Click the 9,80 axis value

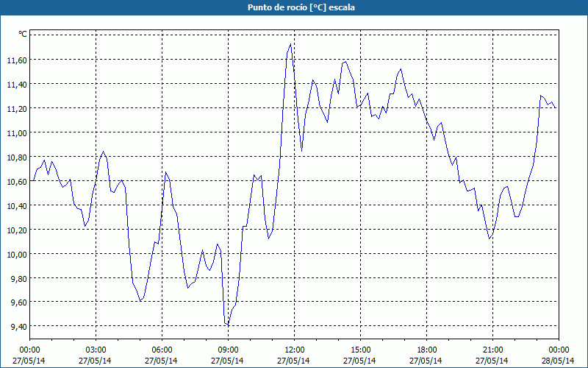[x=19, y=279]
